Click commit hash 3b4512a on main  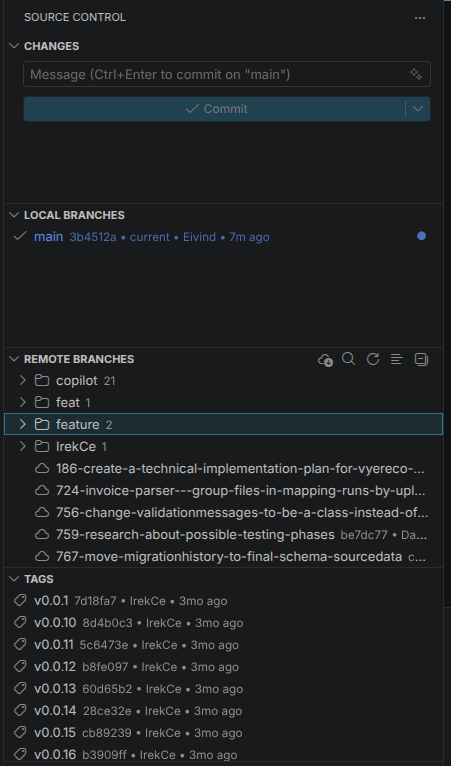[x=93, y=237]
